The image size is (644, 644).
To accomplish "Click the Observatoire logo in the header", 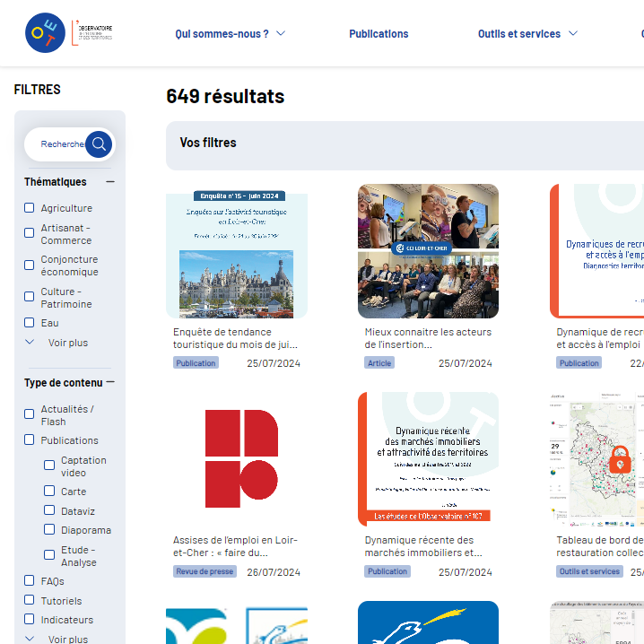I will pos(69,33).
